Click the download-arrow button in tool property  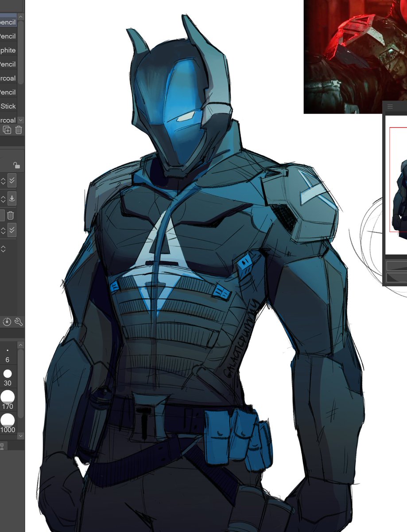12,199
